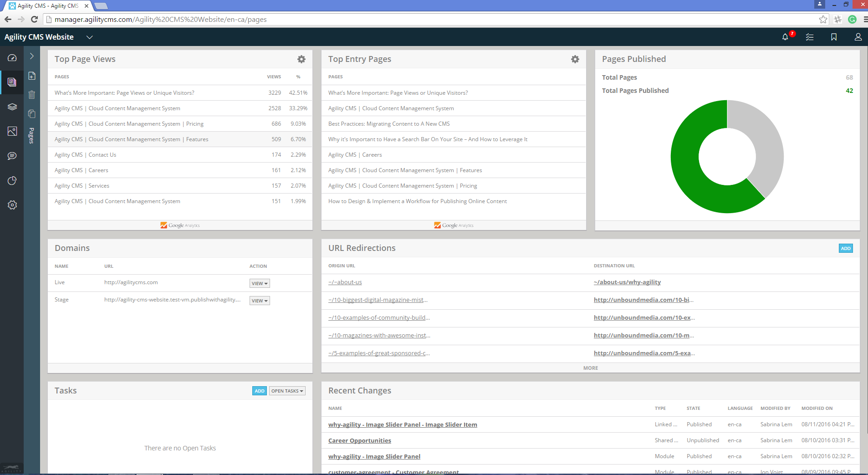Select the Contact Us row in Top Page Views
The image size is (868, 475).
tap(180, 155)
